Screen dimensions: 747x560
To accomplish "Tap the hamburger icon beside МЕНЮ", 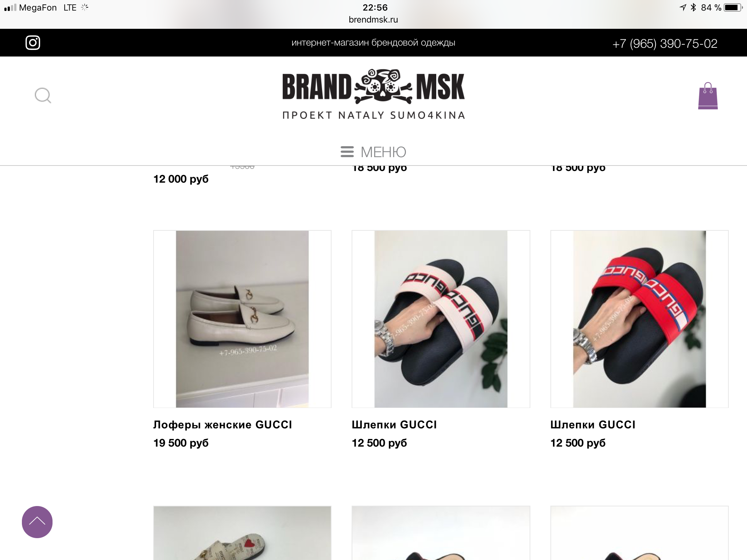I will [x=347, y=152].
